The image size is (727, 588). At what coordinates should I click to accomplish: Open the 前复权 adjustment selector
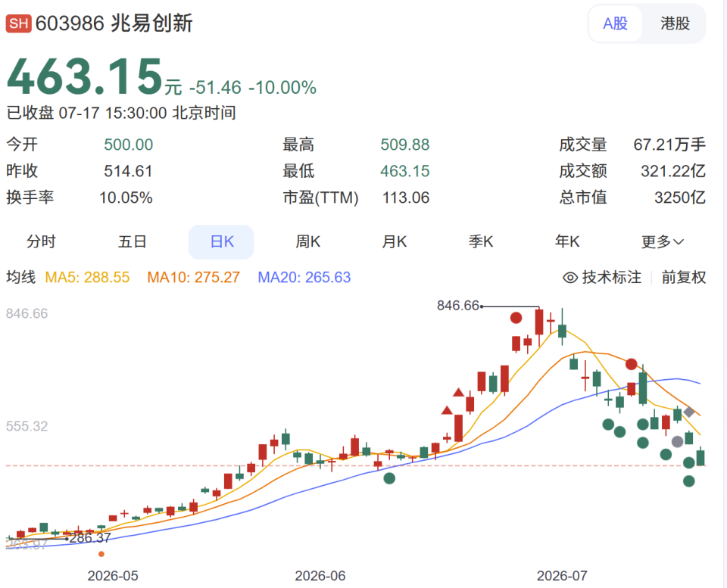[683, 277]
